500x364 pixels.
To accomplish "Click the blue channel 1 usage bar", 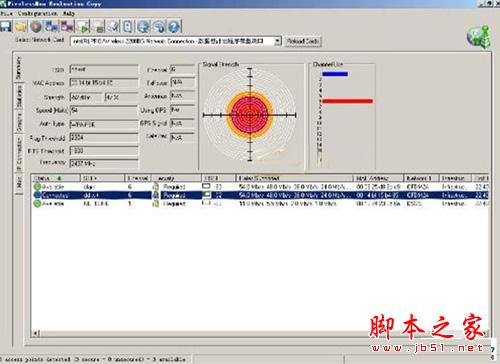I will [x=335, y=74].
